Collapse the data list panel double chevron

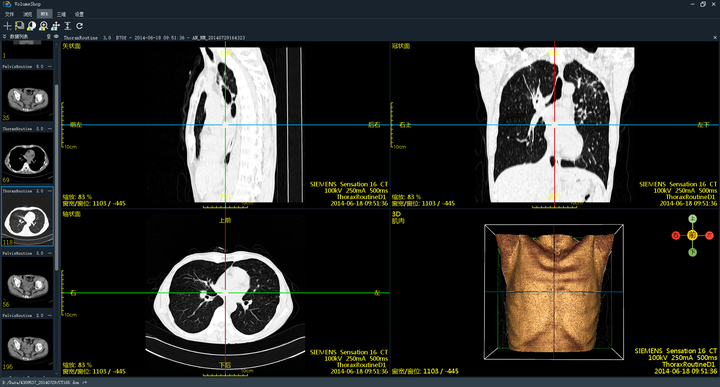point(5,36)
